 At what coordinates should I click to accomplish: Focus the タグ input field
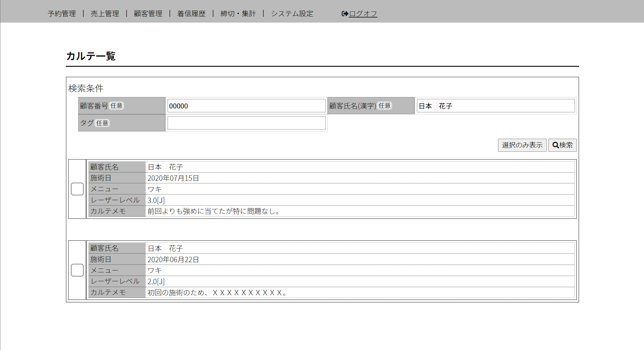(246, 123)
